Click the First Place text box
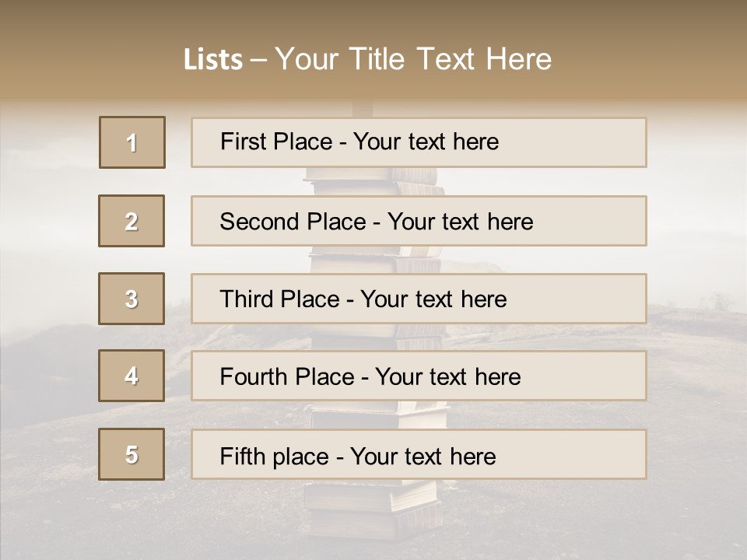Viewport: 747px width, 560px height. [x=419, y=142]
